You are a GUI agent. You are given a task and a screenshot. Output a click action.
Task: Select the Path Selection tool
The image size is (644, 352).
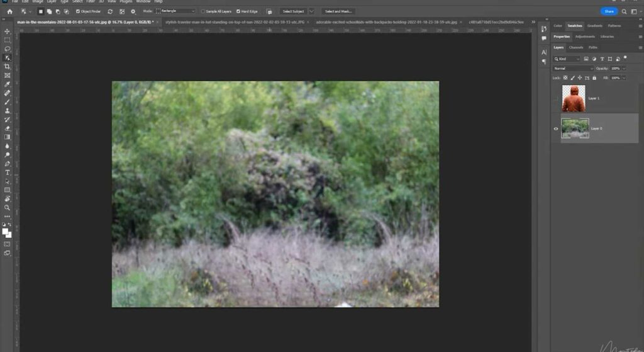click(x=7, y=181)
